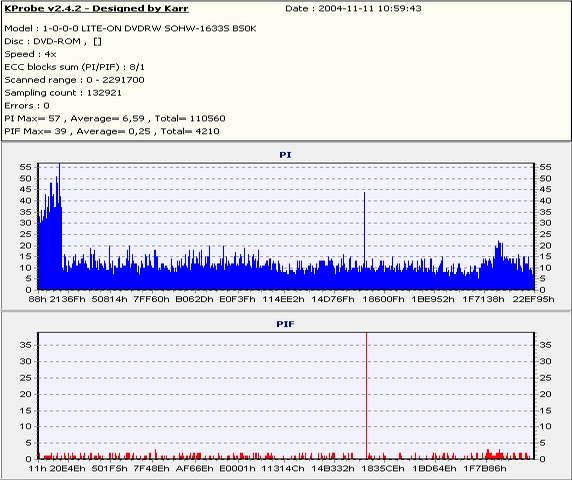Click the AF66Eh PIF axis label
The height and width of the screenshot is (480, 572).
pos(194,468)
